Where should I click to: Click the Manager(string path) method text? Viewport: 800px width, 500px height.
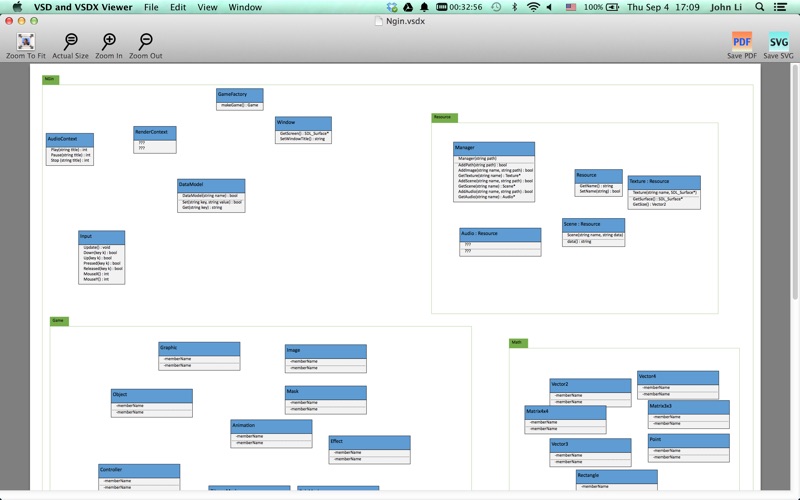(x=477, y=159)
